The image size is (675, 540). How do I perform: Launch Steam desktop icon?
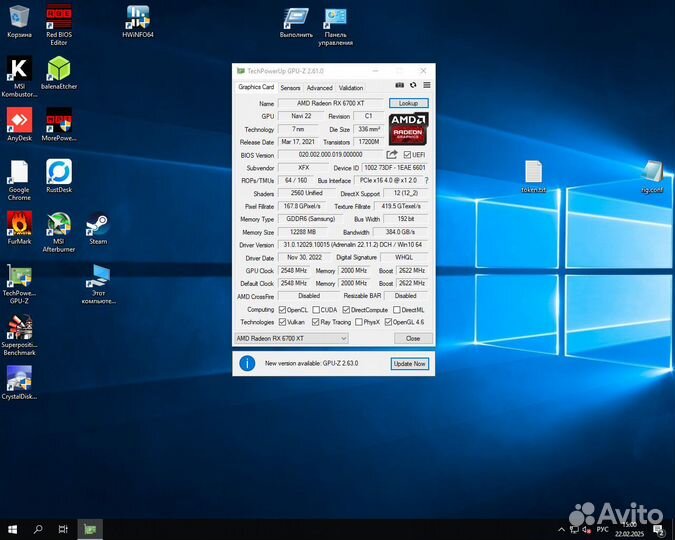98,228
